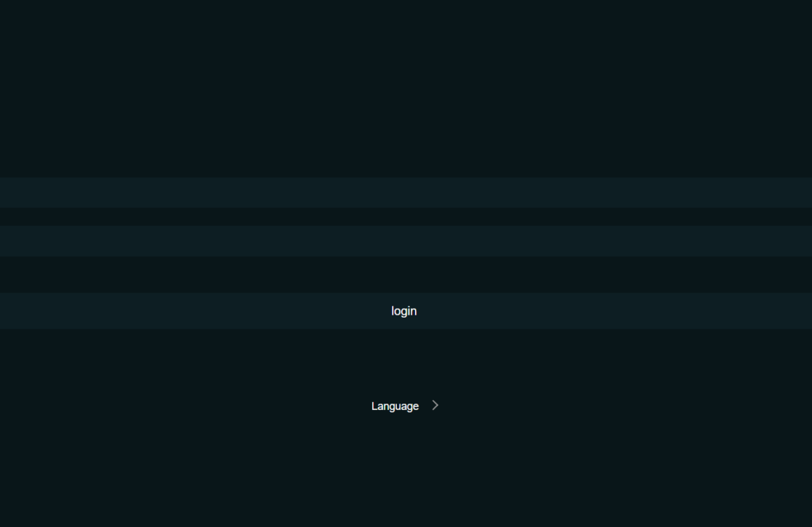
Task: Expand the chevron arrow beside Language
Action: coord(435,406)
